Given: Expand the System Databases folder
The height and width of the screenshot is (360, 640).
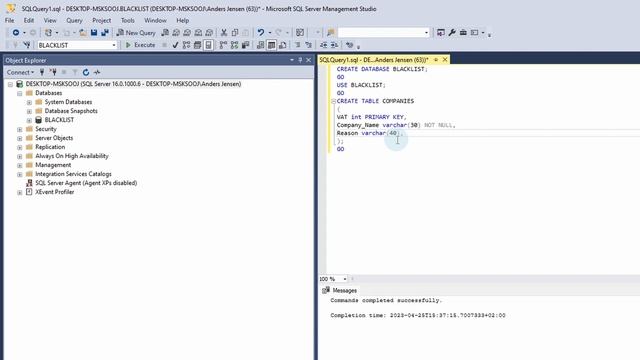Looking at the screenshot, I should pyautogui.click(x=29, y=102).
